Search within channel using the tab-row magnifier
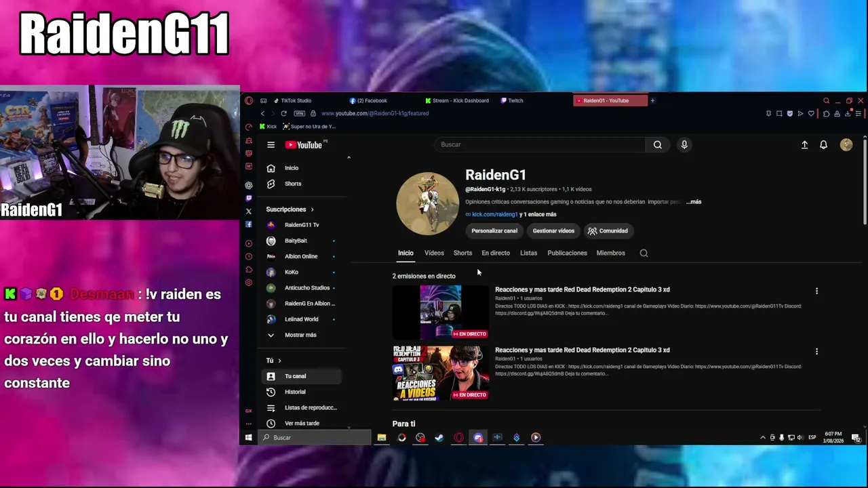 click(x=644, y=253)
